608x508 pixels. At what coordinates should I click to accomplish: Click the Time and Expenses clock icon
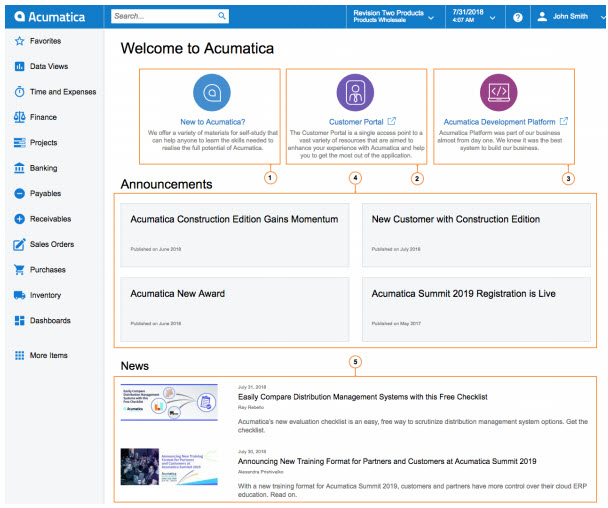point(19,92)
